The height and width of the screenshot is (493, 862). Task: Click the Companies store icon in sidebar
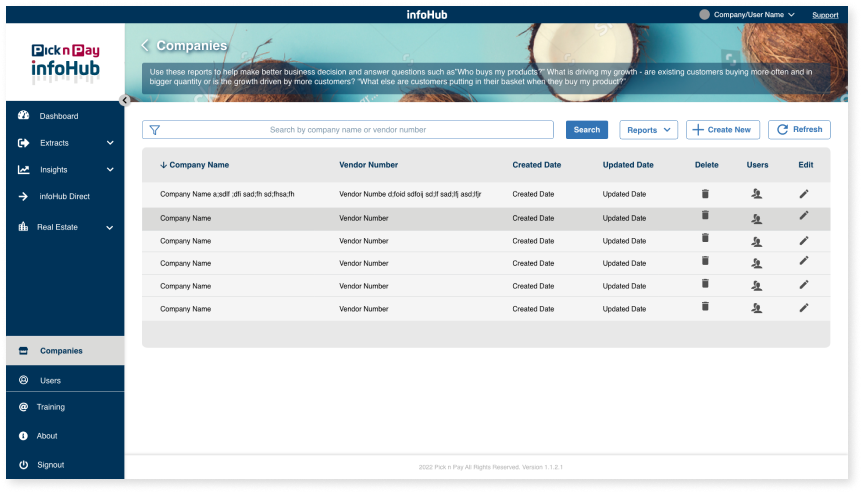[x=23, y=351]
